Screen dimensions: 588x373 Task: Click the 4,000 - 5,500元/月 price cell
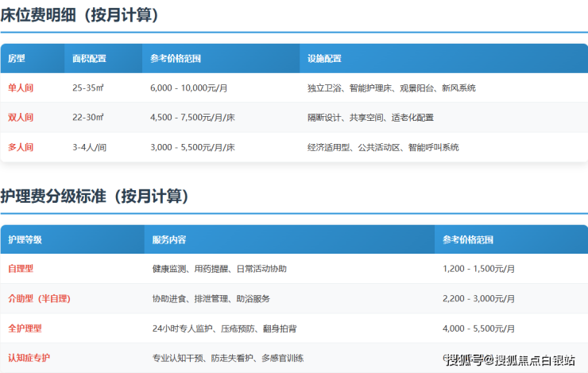pyautogui.click(x=478, y=328)
